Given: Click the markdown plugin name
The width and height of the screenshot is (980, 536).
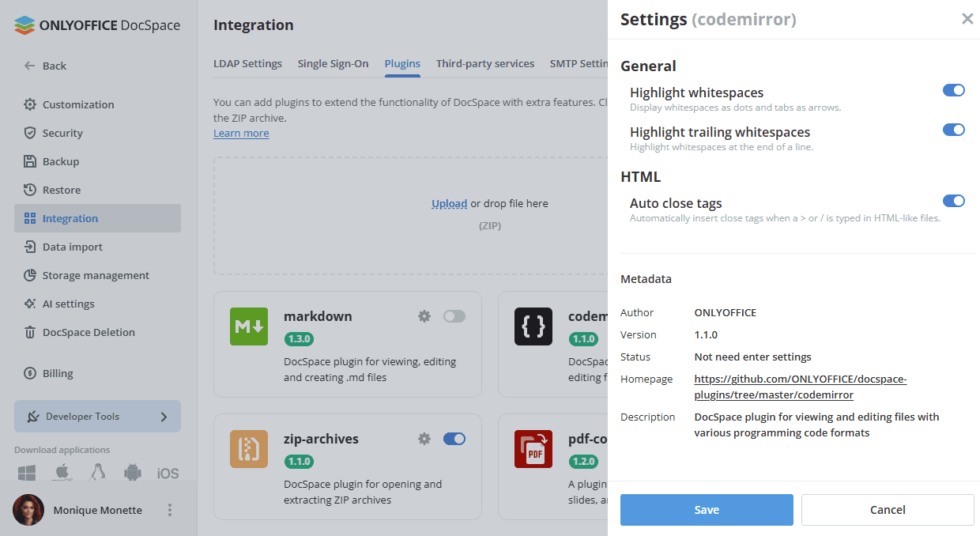Looking at the screenshot, I should tap(318, 316).
